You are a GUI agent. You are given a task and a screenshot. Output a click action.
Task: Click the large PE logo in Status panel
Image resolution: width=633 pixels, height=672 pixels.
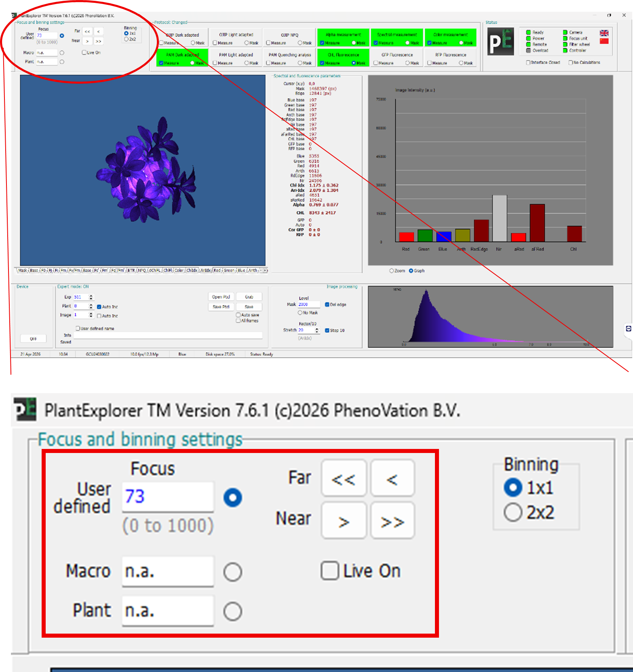(x=500, y=42)
